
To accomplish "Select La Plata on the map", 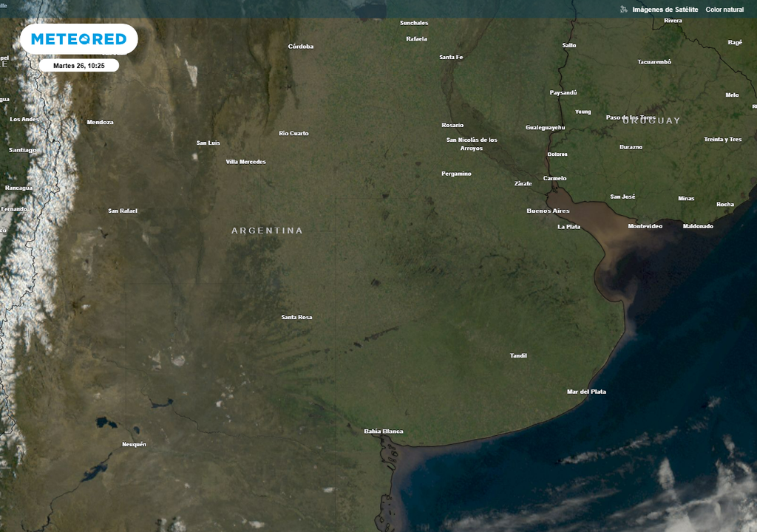I will (x=568, y=226).
